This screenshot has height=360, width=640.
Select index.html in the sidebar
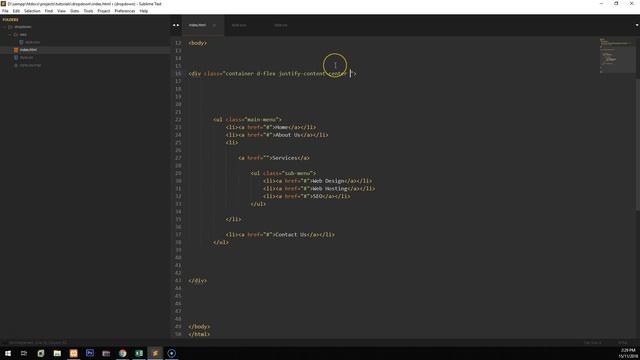click(28, 50)
